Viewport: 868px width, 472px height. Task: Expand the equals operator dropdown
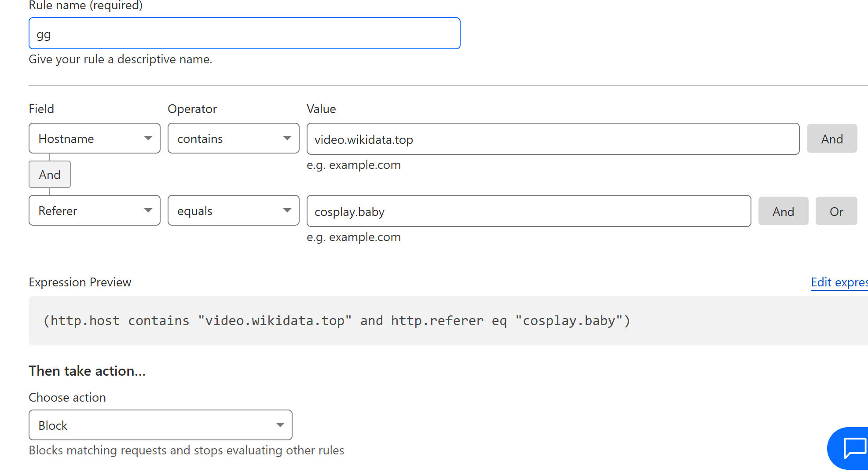click(x=233, y=211)
